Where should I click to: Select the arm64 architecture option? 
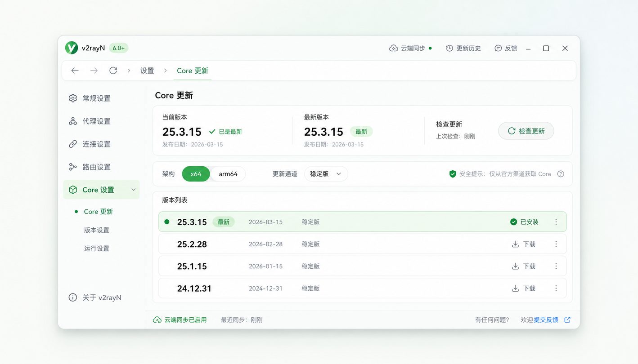click(228, 174)
